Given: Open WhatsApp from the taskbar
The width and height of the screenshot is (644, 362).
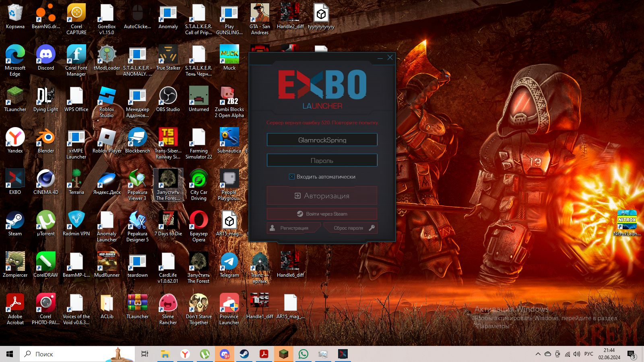Looking at the screenshot, I should click(x=303, y=354).
